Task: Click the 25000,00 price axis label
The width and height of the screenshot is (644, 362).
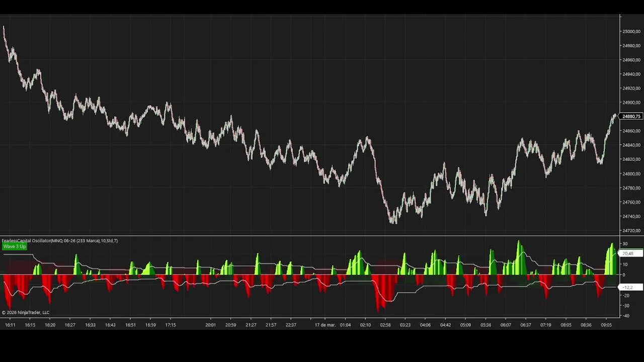Action: [631, 32]
